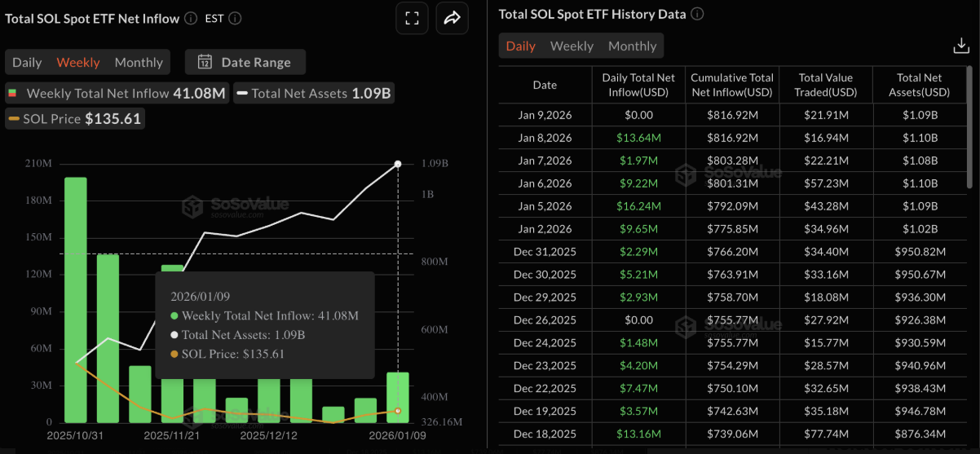The width and height of the screenshot is (980, 454).
Task: Click info icon beside Net Inflow title
Action: (191, 18)
